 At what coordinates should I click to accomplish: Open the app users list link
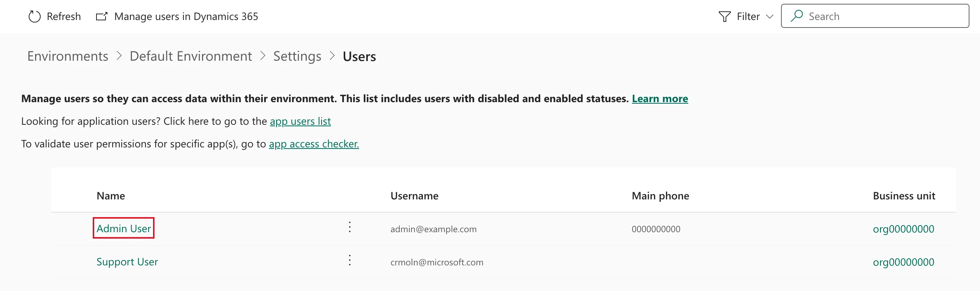(x=300, y=121)
